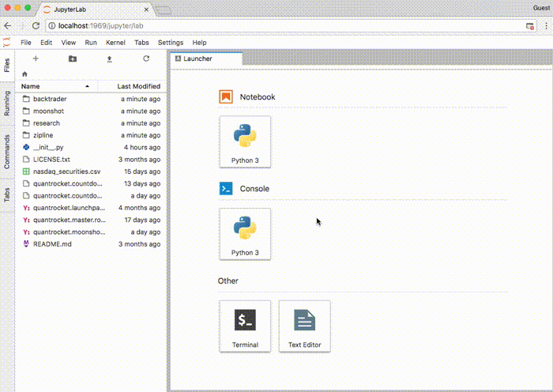Switch to the Files sidebar tab

tap(7, 66)
